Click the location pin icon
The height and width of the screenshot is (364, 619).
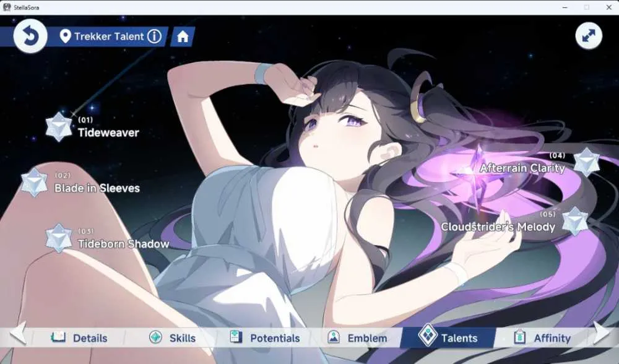tap(65, 37)
